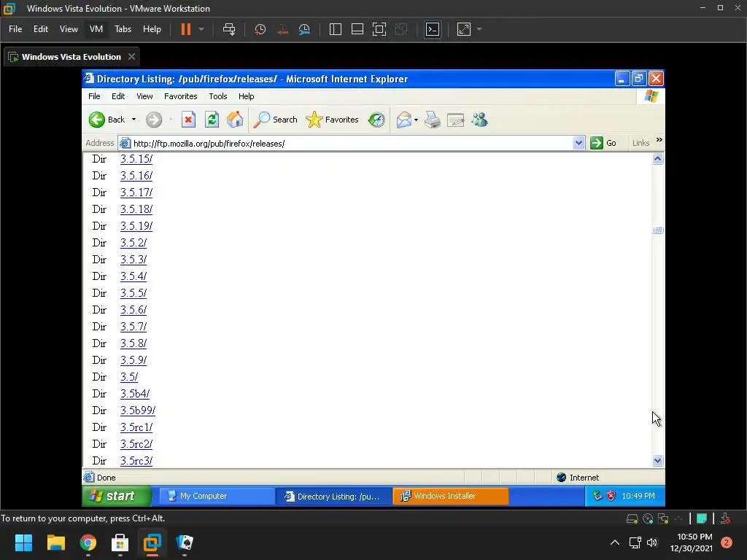Click the scrollbar down arrow
747x560 pixels.
point(657,461)
